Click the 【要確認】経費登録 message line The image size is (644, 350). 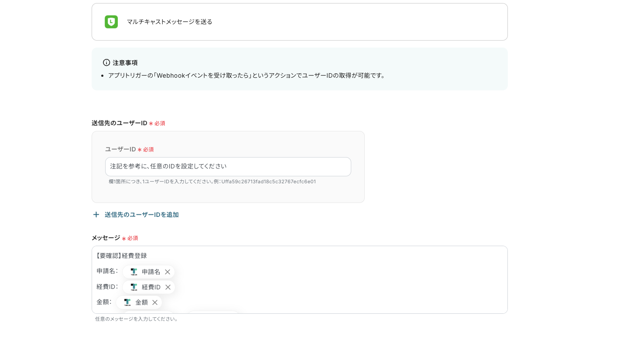click(122, 256)
